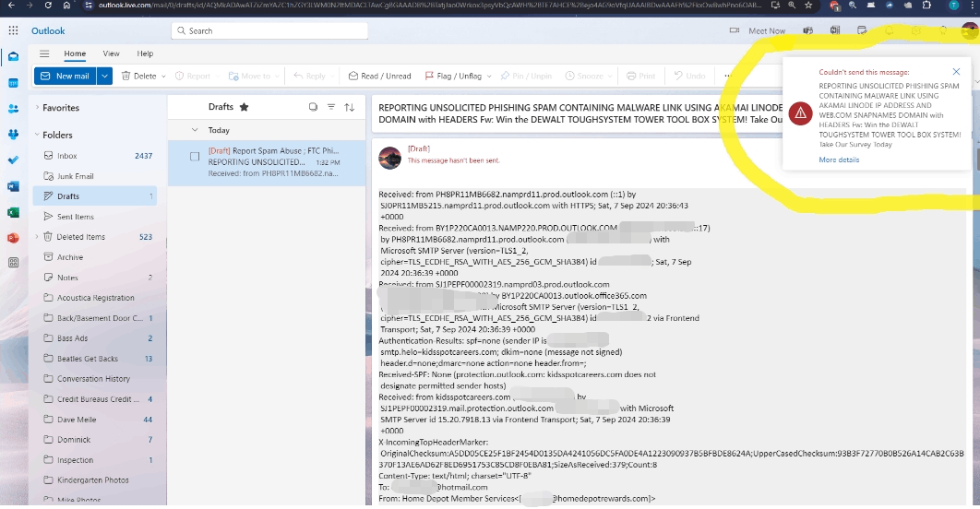The image size is (980, 509).
Task: Open the Beatles Get Backs folder
Action: (94, 359)
